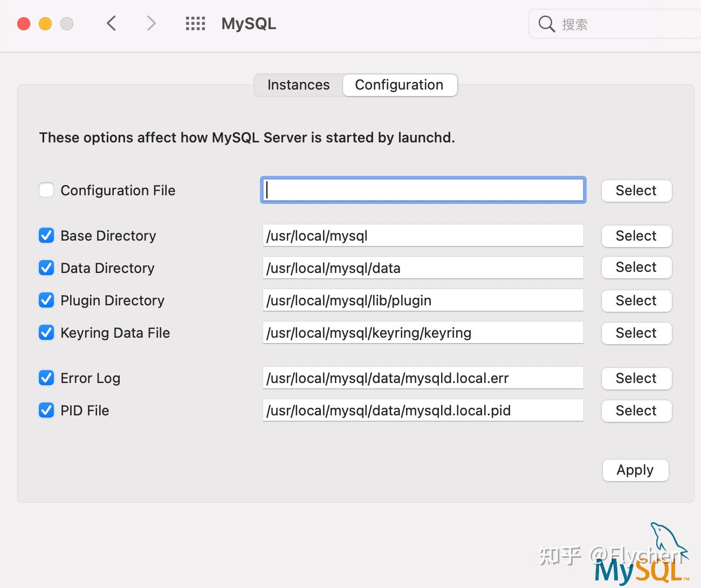
Task: Click inside the Configuration File text field
Action: (x=423, y=190)
